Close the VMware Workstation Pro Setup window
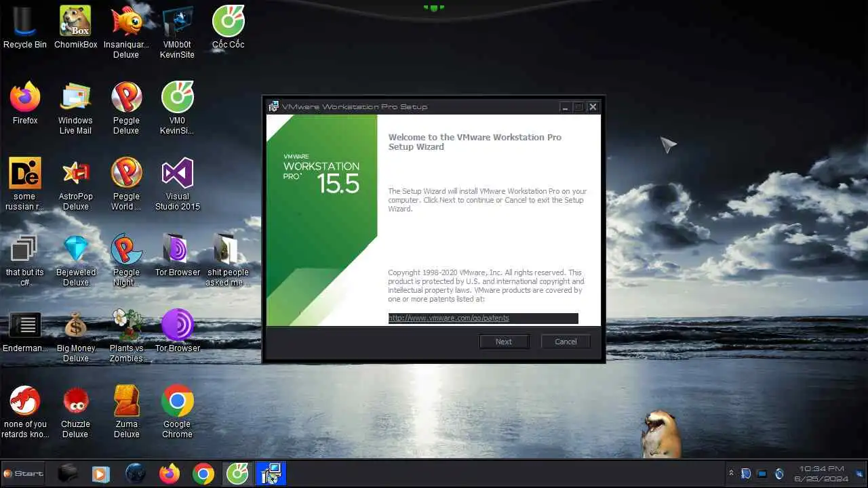Screen dimensions: 868x488 [x=593, y=106]
